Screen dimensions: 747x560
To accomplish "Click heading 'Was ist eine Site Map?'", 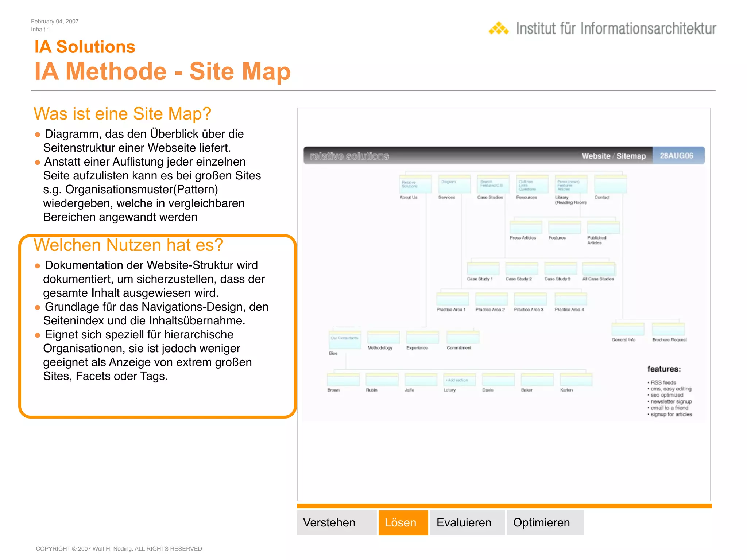I will 122,114.
